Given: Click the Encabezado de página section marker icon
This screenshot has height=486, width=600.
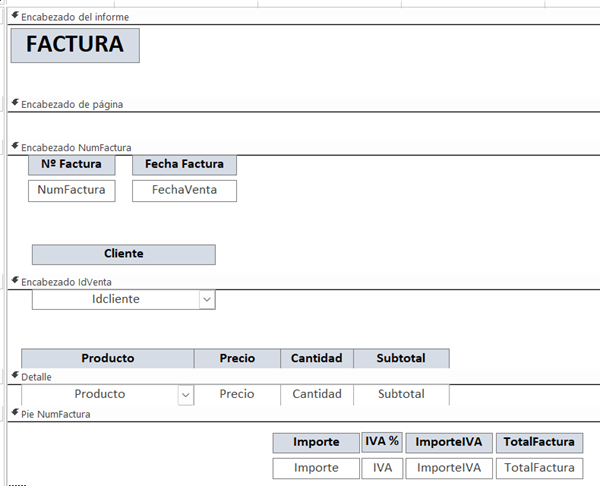Looking at the screenshot, I should (14, 103).
